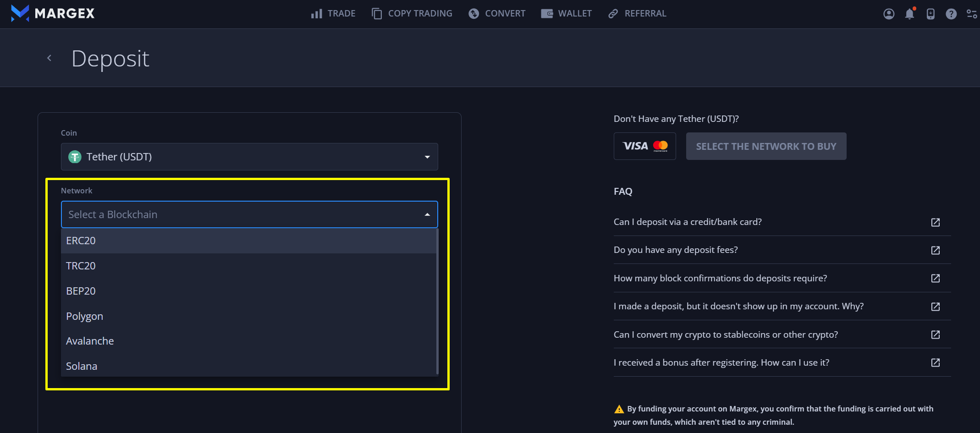Viewport: 980px width, 433px height.
Task: Click the Margex logo
Action: pos(53,13)
